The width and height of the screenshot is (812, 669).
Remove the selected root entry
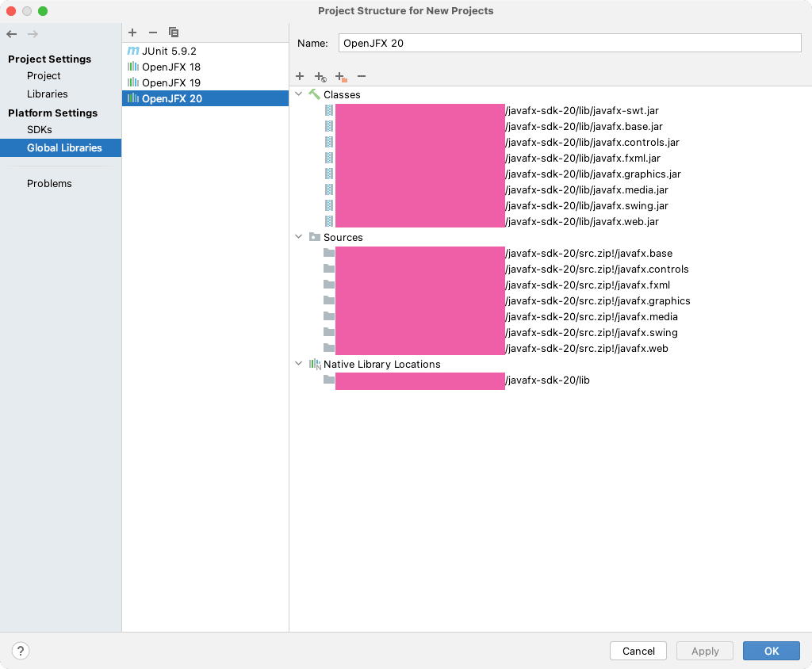(362, 77)
